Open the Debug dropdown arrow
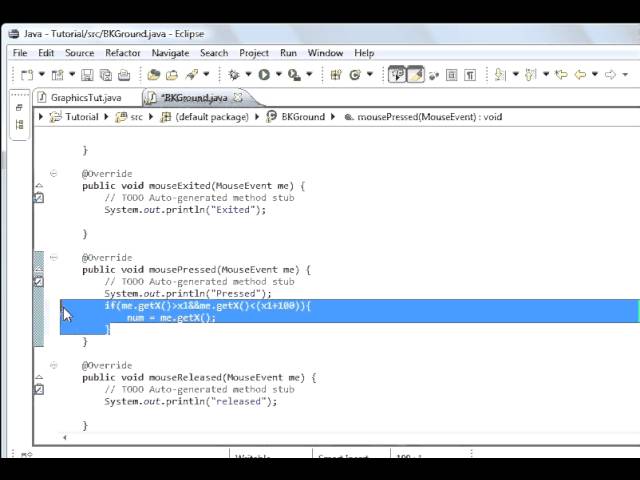The width and height of the screenshot is (640, 480). point(248,74)
